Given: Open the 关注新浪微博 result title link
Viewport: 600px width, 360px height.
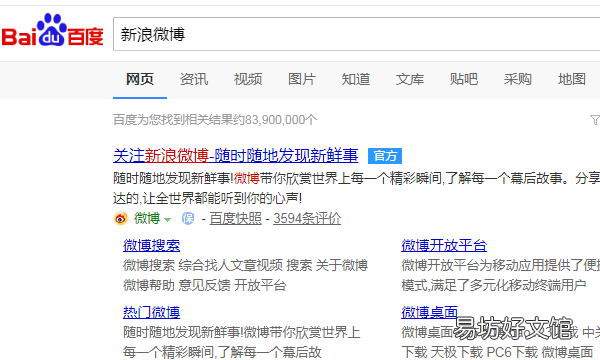Looking at the screenshot, I should pyautogui.click(x=236, y=155).
